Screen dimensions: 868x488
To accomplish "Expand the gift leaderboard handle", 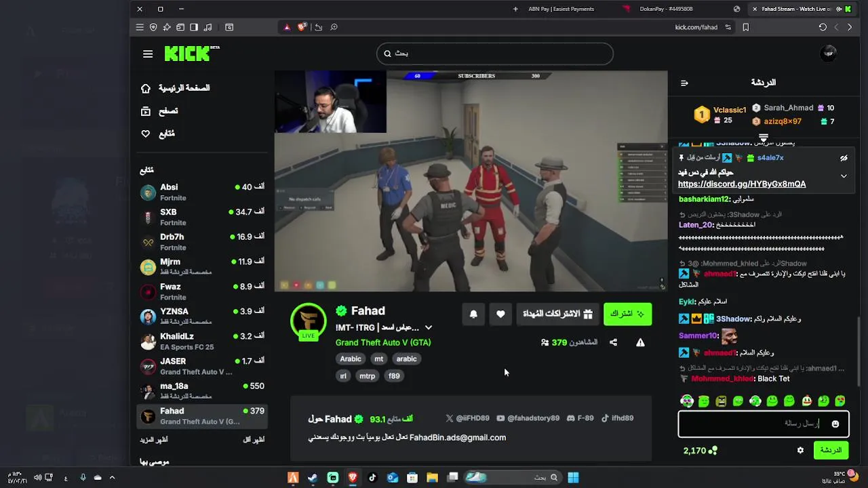I will tap(763, 138).
